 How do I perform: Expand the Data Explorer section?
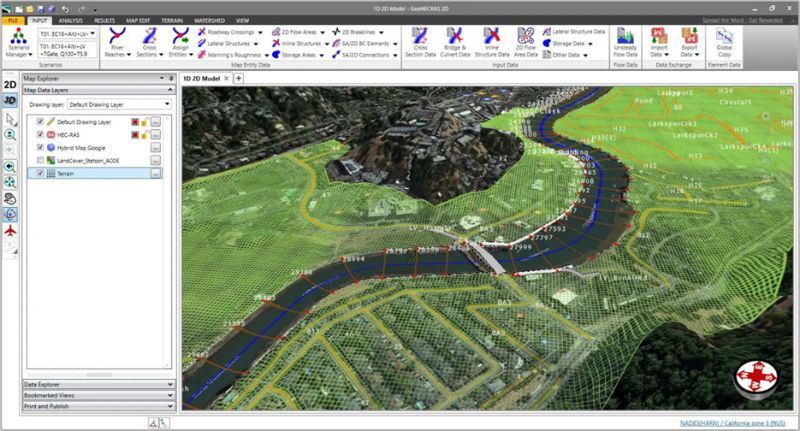point(98,384)
